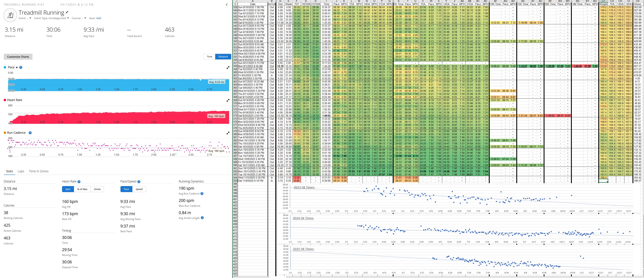The image size is (644, 278).
Task: Click the Customize Charts button
Action: click(18, 57)
